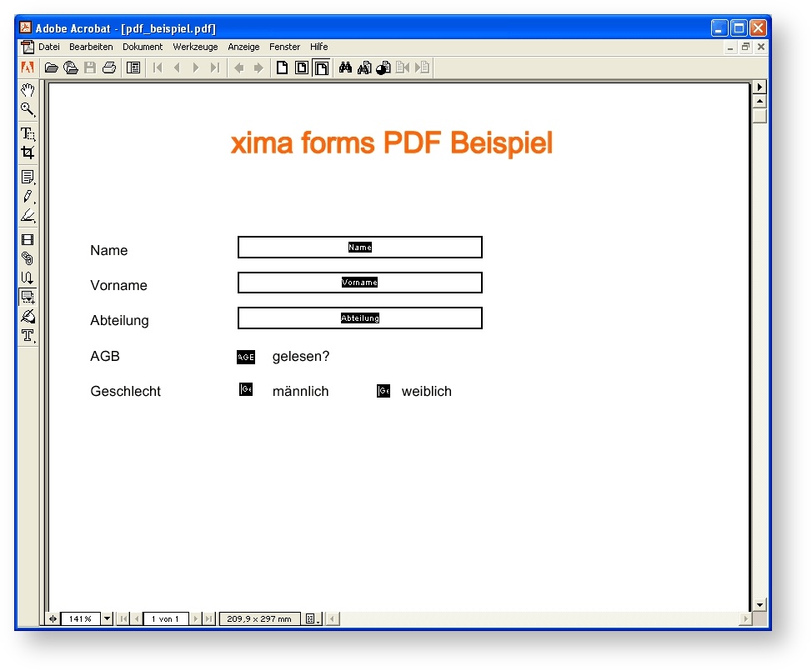Select the Hand tool

pos(28,90)
